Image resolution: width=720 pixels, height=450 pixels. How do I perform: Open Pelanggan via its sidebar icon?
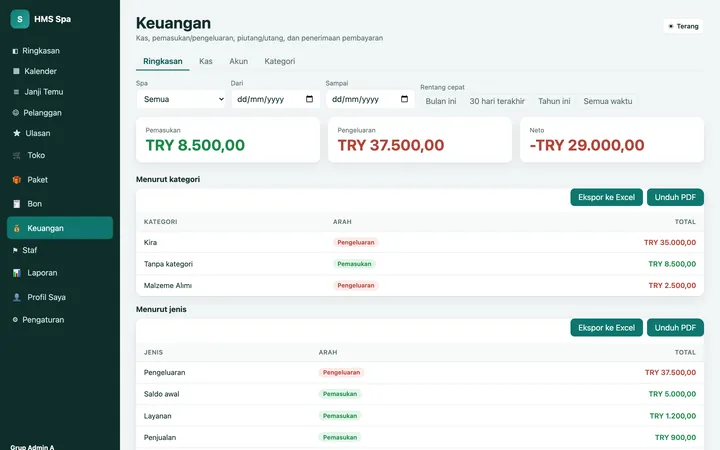pyautogui.click(x=16, y=112)
